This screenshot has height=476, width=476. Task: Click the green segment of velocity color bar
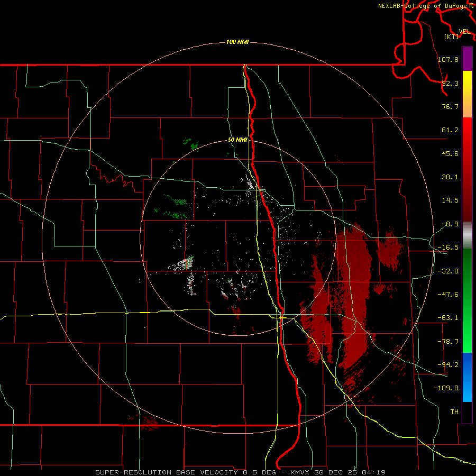coord(467,300)
